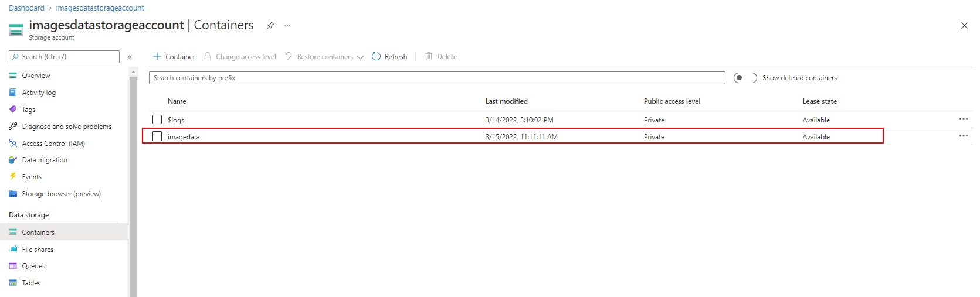Expand the Restore containers dropdown chevron

coord(360,57)
